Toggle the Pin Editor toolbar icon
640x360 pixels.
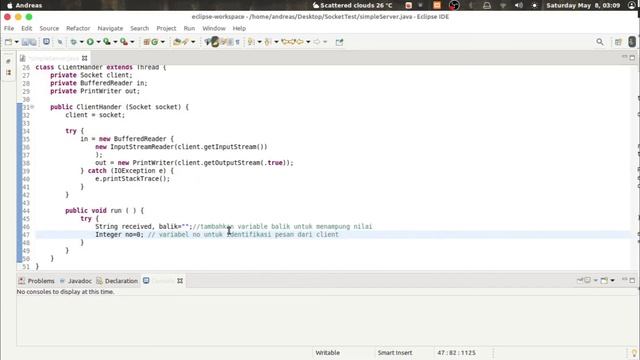[x=339, y=42]
